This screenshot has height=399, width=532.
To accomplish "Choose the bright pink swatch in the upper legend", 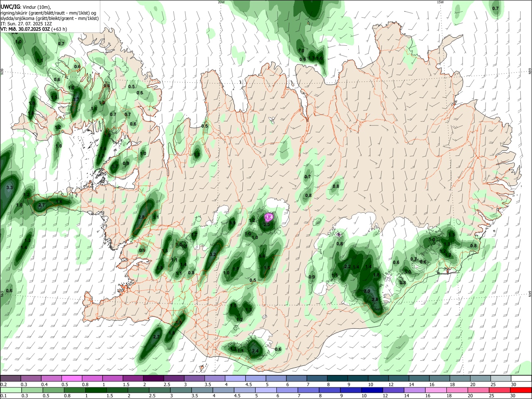I will [x=71, y=378].
